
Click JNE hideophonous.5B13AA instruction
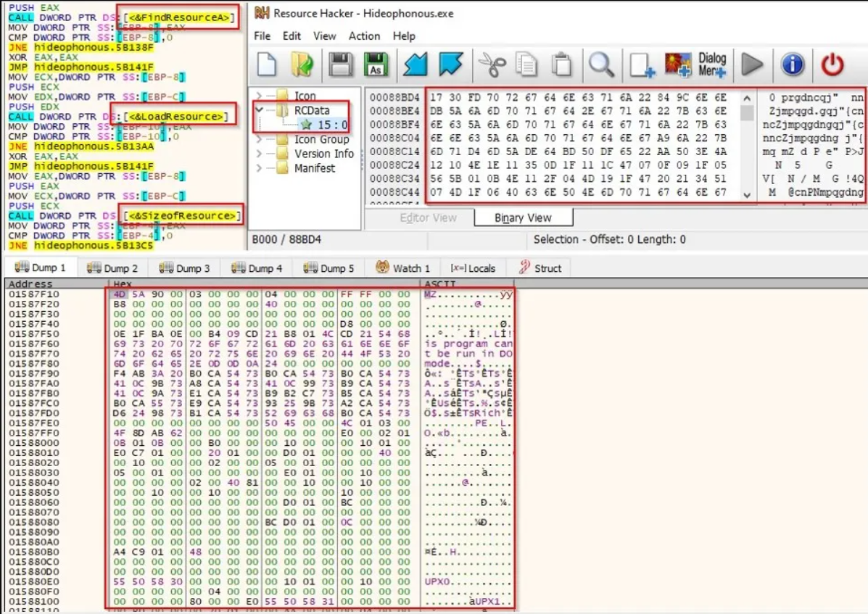tap(80, 146)
